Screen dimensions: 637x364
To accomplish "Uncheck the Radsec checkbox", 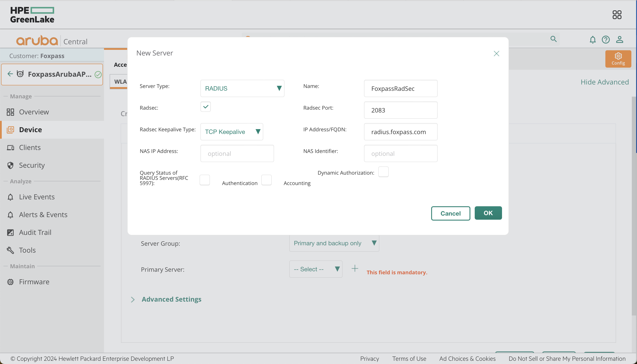I will click(205, 107).
